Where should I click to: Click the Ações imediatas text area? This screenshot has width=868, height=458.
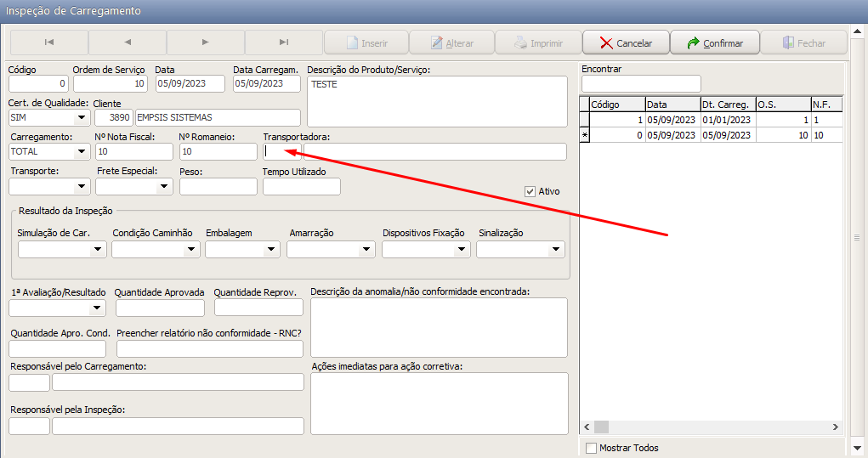440,404
